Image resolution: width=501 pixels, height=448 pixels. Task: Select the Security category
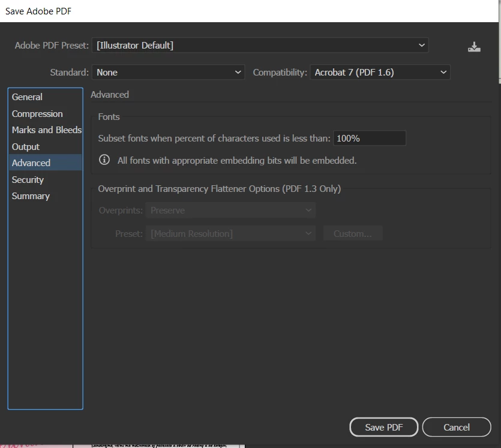tap(45, 179)
